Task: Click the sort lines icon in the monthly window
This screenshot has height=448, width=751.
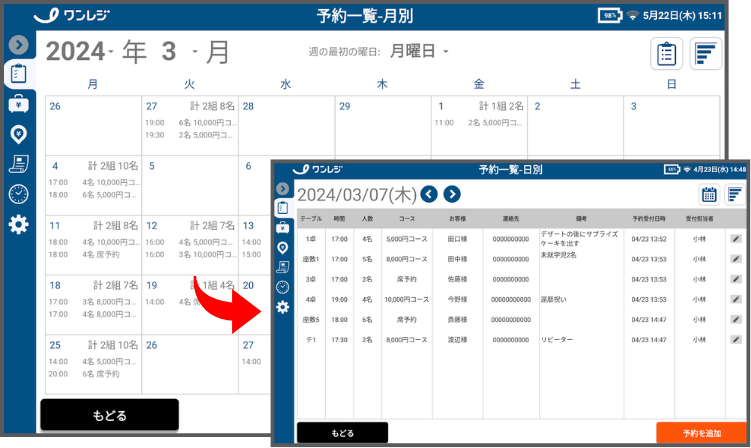Action: (x=705, y=53)
